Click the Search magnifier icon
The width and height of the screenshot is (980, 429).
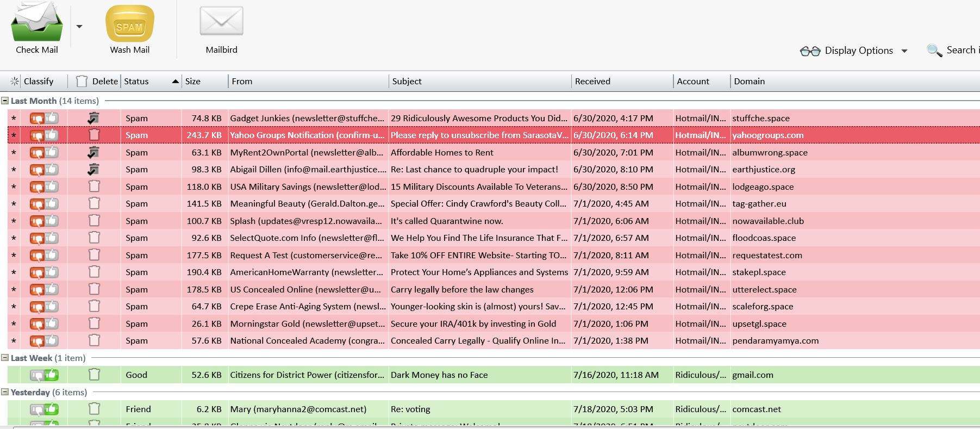934,51
